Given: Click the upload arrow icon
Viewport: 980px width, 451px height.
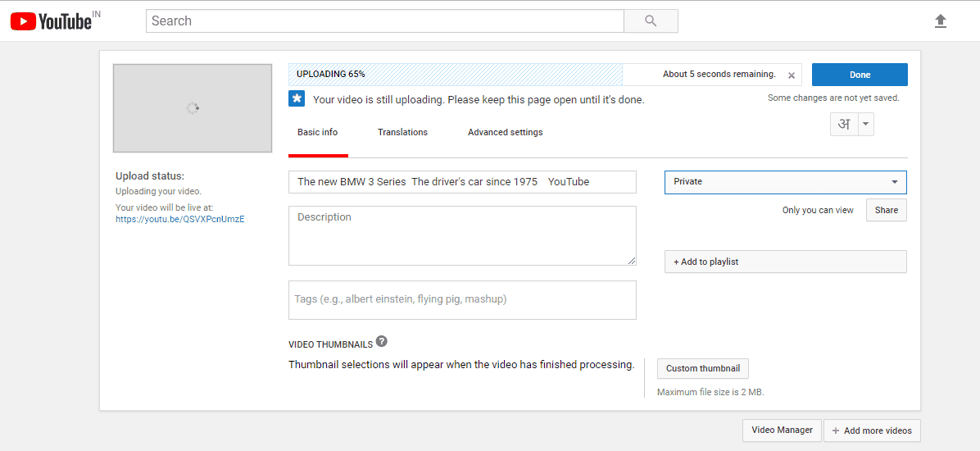Looking at the screenshot, I should pos(940,21).
